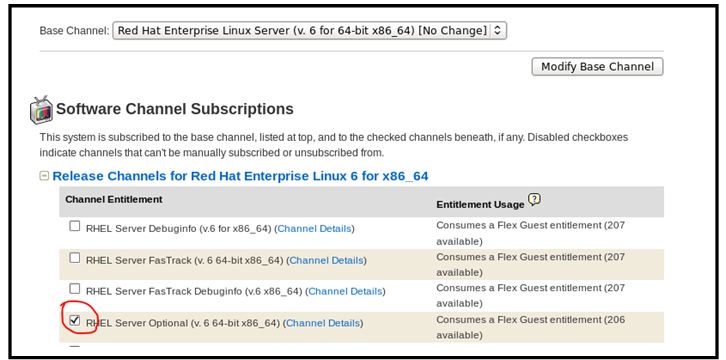This screenshot has height=360, width=726.
Task: View Channel Details for RHEL Server Optional
Action: click(323, 323)
